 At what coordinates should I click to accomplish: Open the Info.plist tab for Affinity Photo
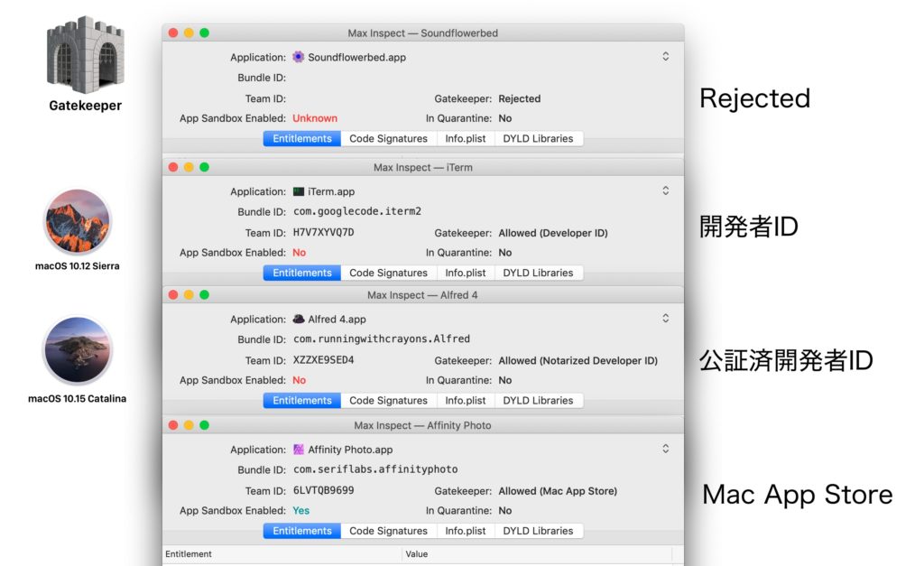tap(466, 530)
